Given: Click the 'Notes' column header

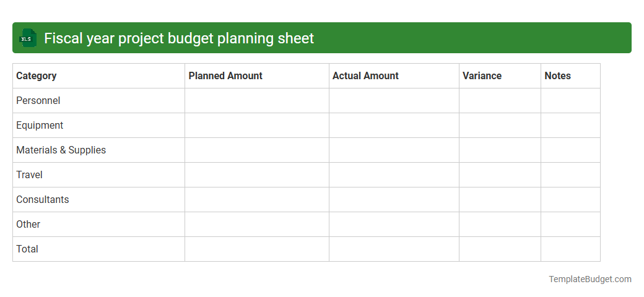Looking at the screenshot, I should [570, 76].
